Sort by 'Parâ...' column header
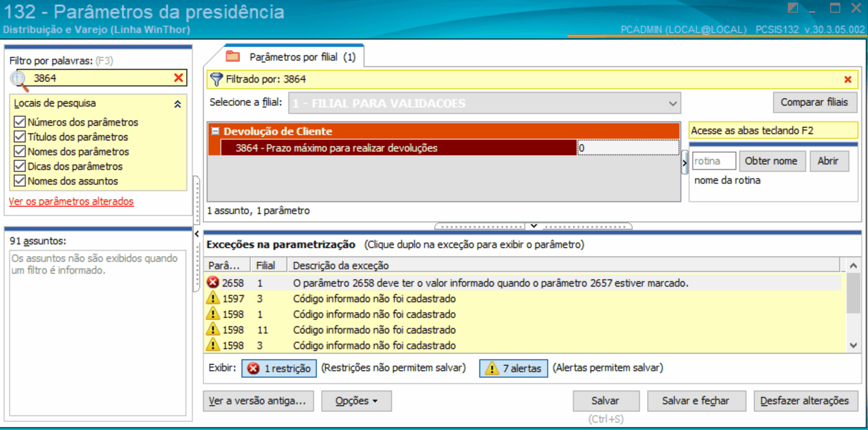868x430 pixels. point(228,265)
